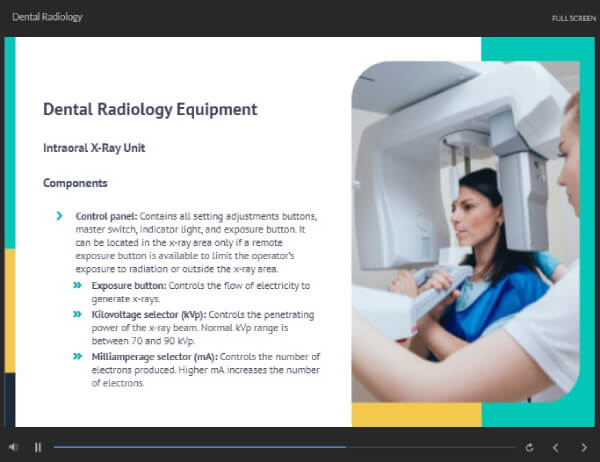Screen dimensions: 600x462
Task: Seek along the playback progress bar
Action: pyautogui.click(x=284, y=447)
